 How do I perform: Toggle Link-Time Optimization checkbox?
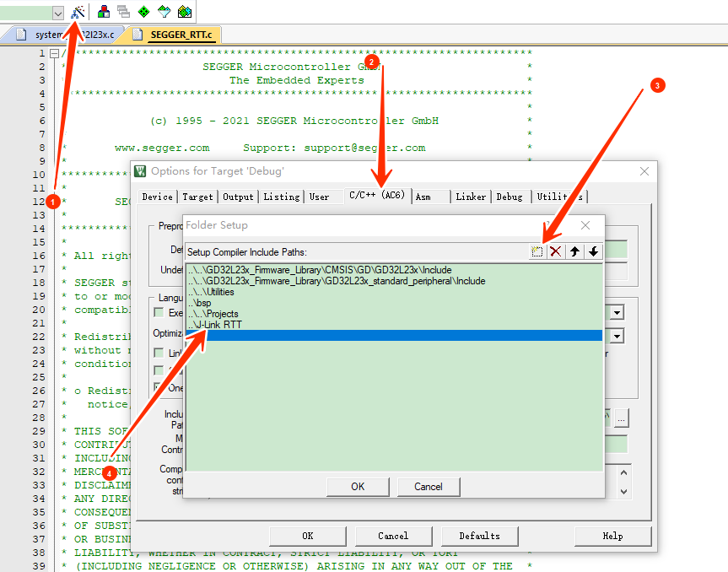click(x=159, y=353)
